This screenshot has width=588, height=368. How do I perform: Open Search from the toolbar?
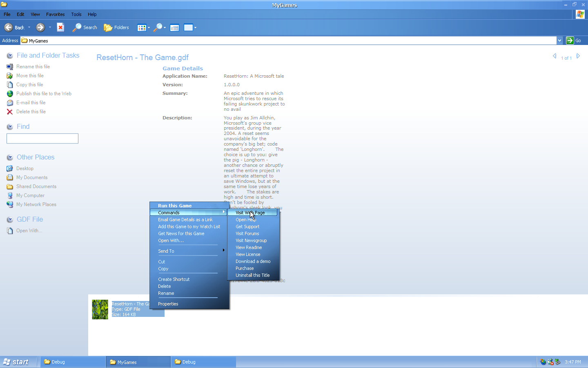pos(85,27)
